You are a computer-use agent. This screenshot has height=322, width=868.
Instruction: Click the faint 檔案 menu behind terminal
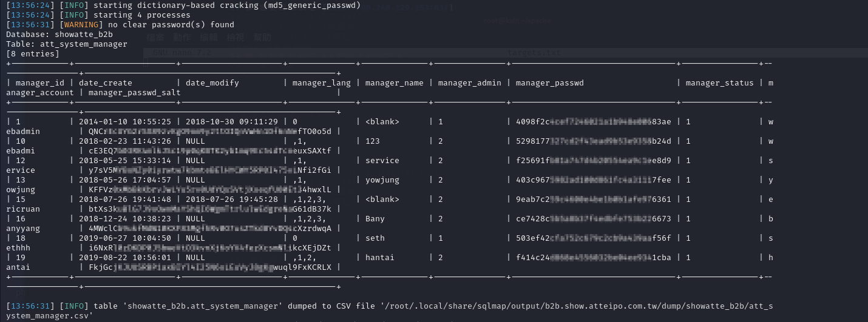pos(155,38)
